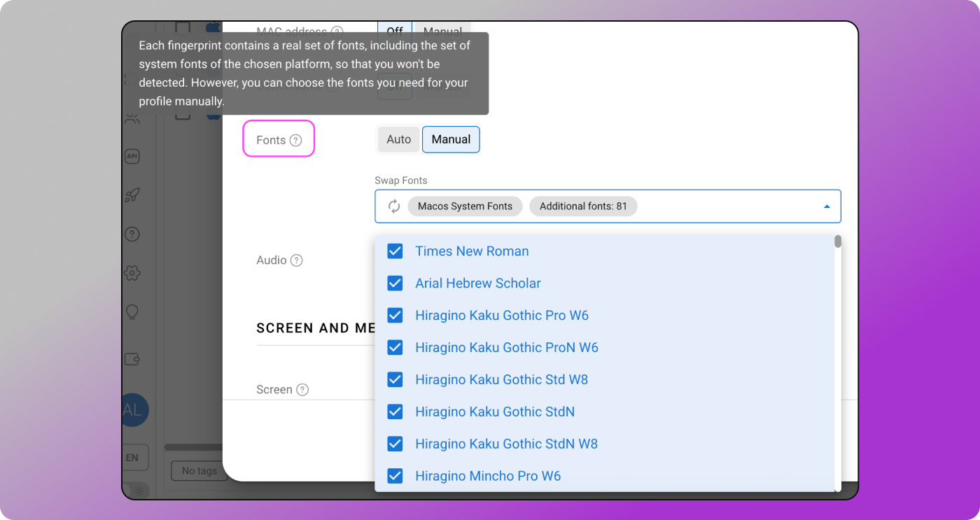Uncheck Hiragino Mincho Pro W6 font

(x=395, y=476)
